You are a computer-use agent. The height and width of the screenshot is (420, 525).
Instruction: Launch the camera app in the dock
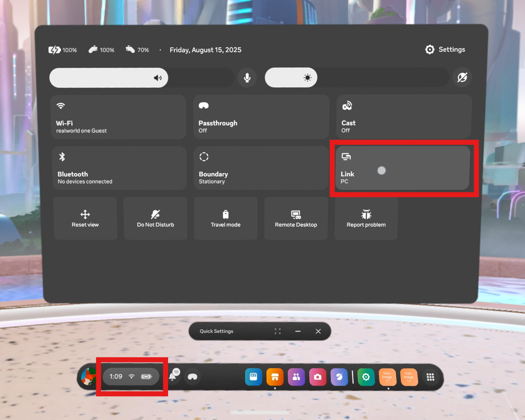pyautogui.click(x=318, y=377)
